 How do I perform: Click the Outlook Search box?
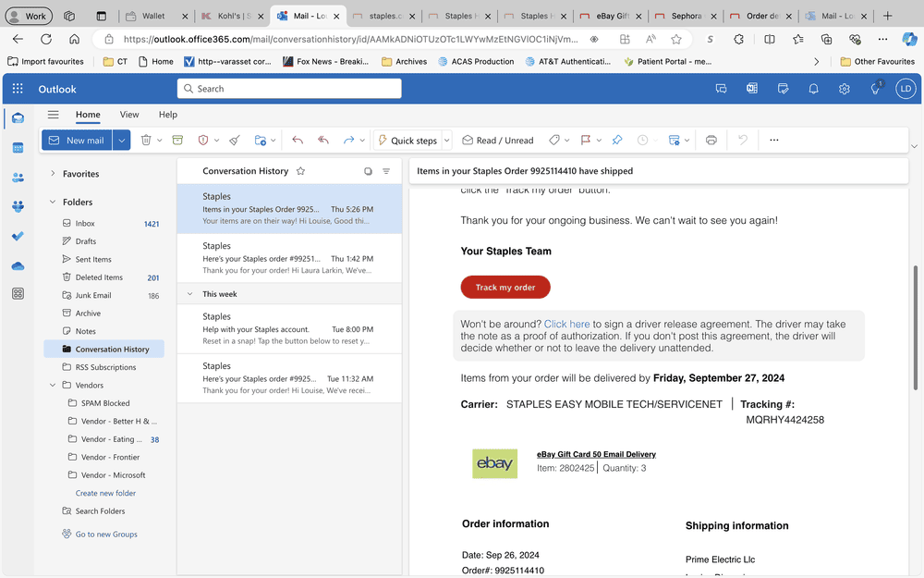pyautogui.click(x=288, y=89)
